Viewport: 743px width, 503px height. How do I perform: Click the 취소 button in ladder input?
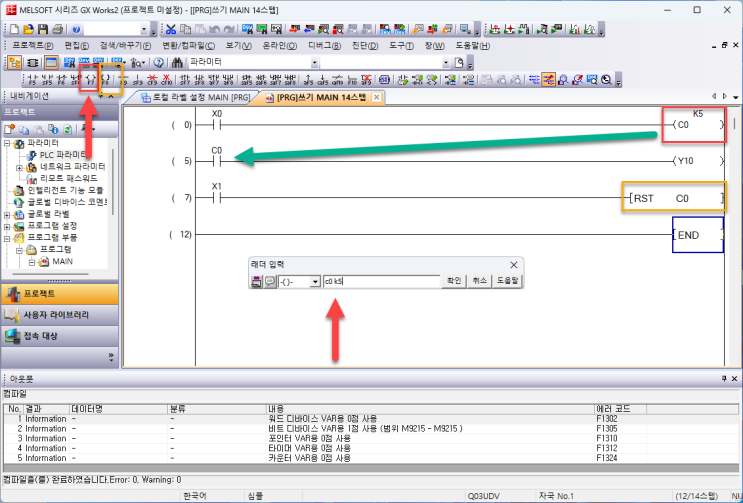click(479, 281)
